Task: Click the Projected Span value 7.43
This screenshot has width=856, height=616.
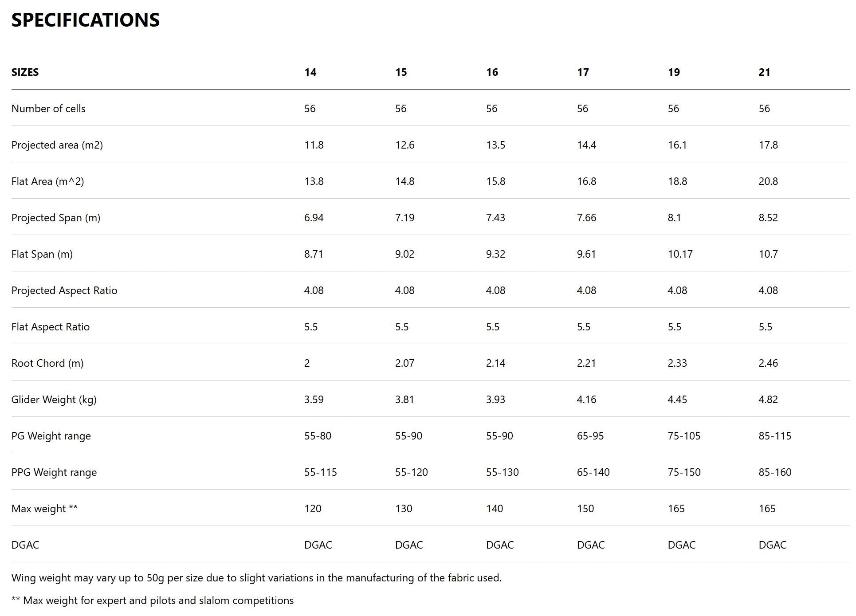Action: [495, 218]
